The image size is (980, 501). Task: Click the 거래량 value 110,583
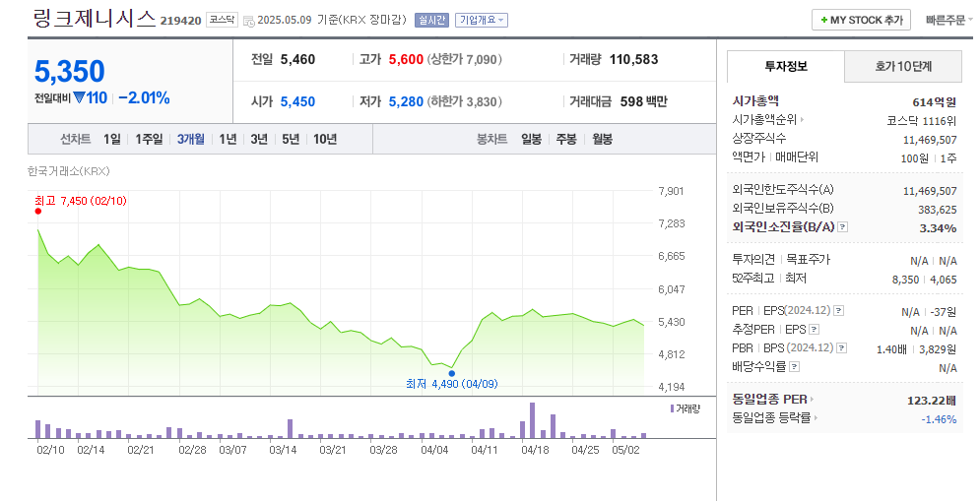[x=633, y=59]
